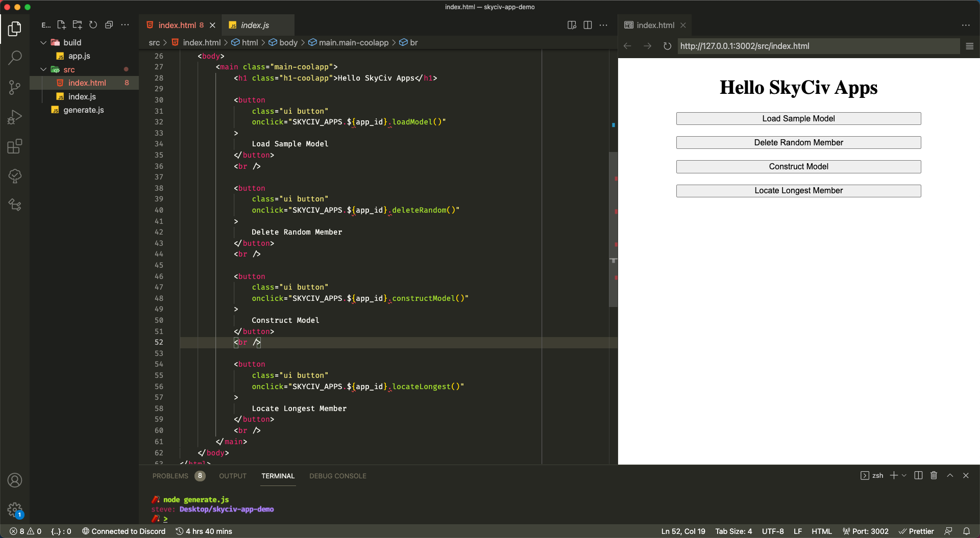
Task: Split the editor to the right
Action: [x=587, y=25]
